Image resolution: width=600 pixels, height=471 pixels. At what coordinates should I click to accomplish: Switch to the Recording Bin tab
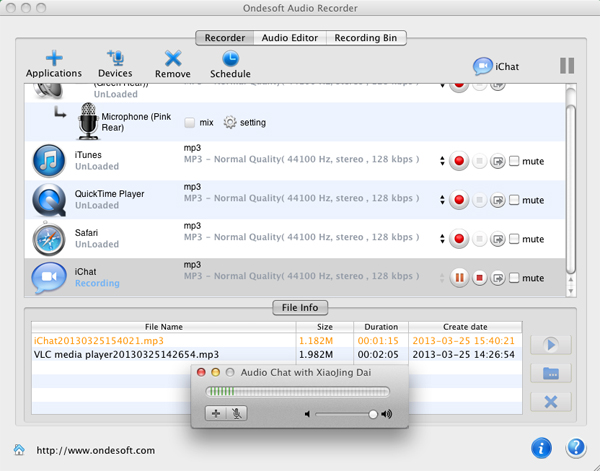(x=365, y=38)
